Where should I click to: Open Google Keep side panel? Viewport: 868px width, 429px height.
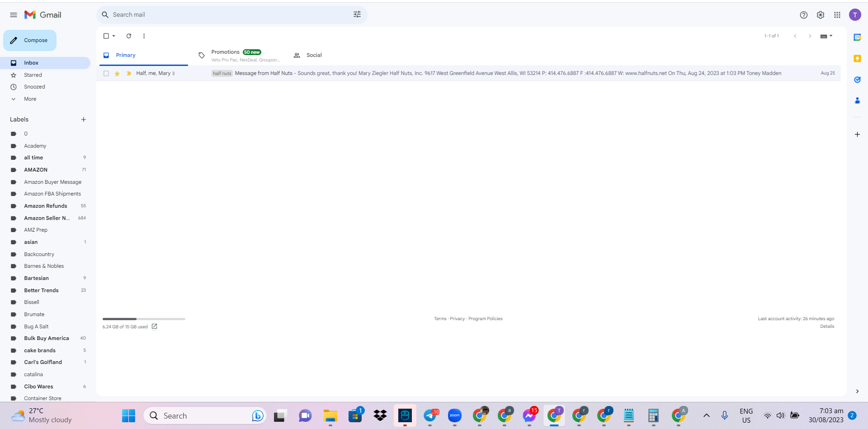(x=857, y=59)
